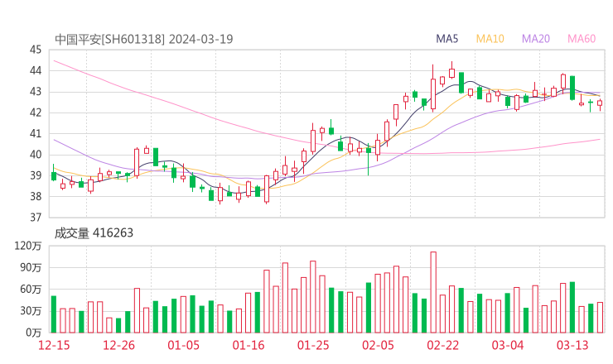Click the 44 price axis label
The image size is (613, 364).
pyautogui.click(x=36, y=70)
